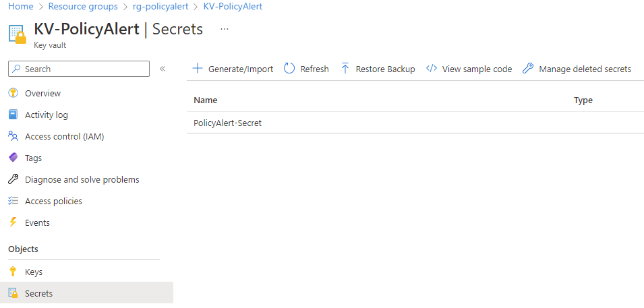
Task: Click the Access policies checklist icon
Action: tap(13, 201)
